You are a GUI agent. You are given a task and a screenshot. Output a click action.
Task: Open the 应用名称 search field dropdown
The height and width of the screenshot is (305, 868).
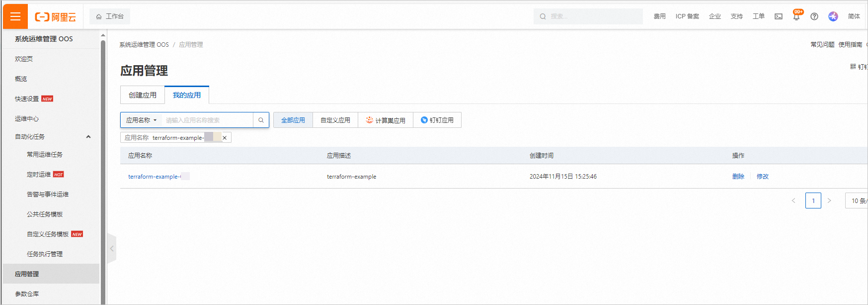(x=141, y=120)
